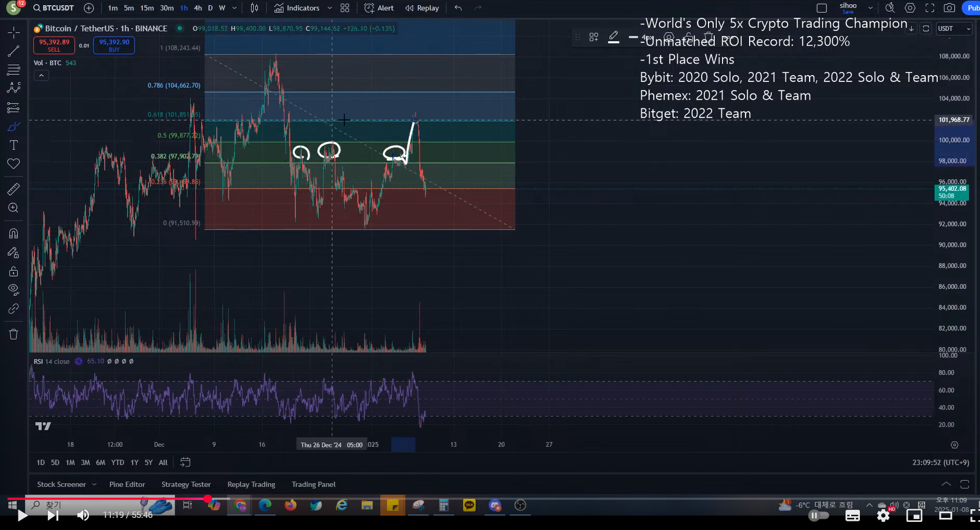Create an Alert
Image resolution: width=980 pixels, height=530 pixels.
(379, 8)
